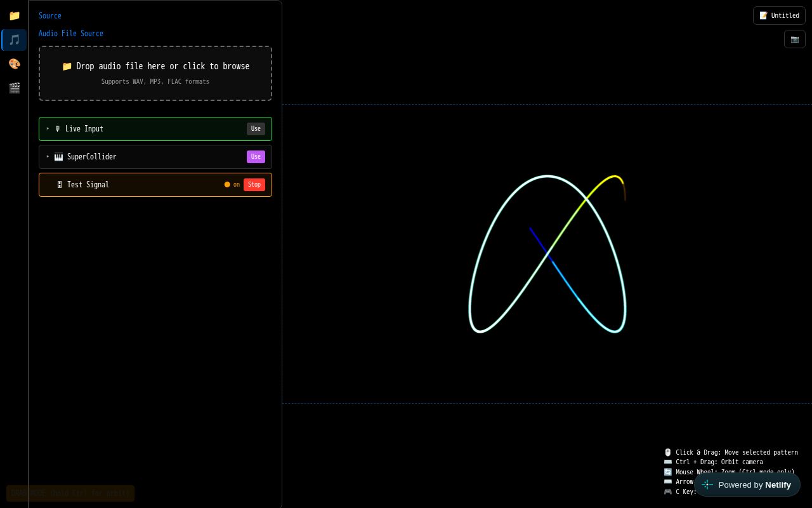Viewport: 812px width, 508px height.
Task: Open the folder files sidebar icon
Action: (14, 15)
